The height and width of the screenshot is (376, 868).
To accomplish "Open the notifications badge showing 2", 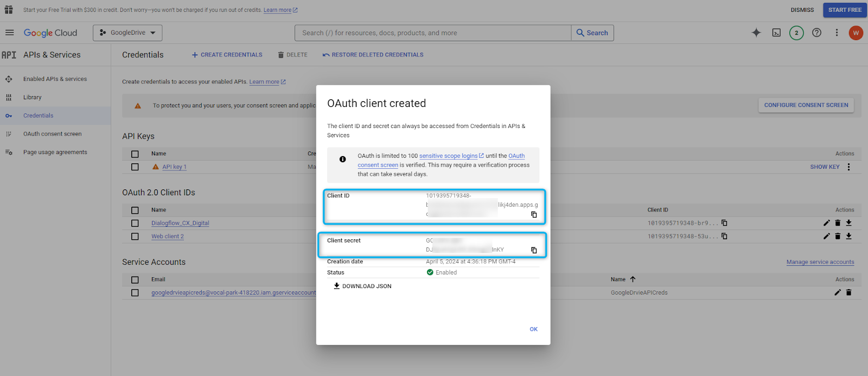I will tap(796, 33).
